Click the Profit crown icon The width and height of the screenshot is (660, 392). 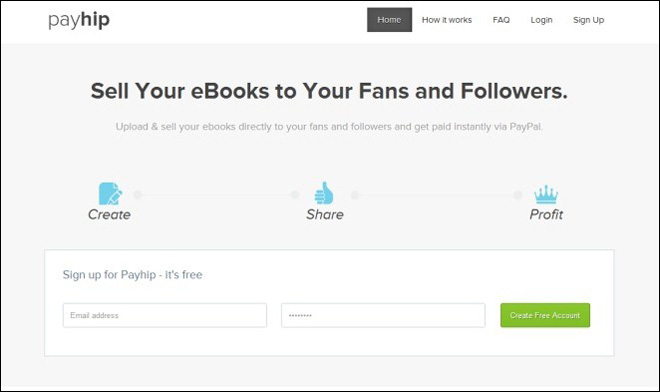(546, 194)
